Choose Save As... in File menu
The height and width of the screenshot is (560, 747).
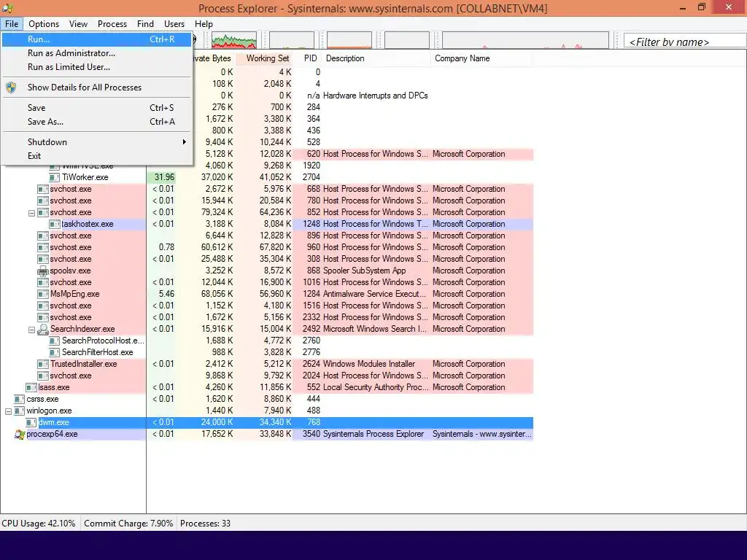pyautogui.click(x=97, y=122)
